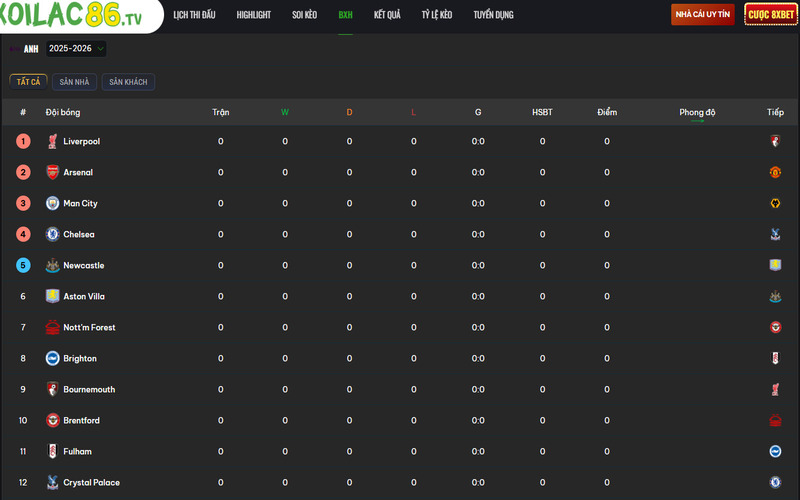Screen dimensions: 800x500
Task: Click the Nhà cái uy tín button
Action: pyautogui.click(x=703, y=14)
